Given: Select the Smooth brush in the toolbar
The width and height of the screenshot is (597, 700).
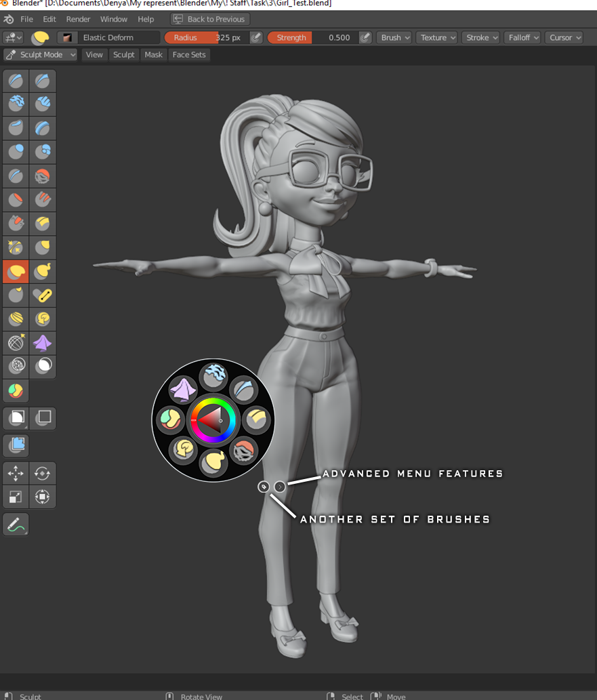Looking at the screenshot, I should coord(43,176).
